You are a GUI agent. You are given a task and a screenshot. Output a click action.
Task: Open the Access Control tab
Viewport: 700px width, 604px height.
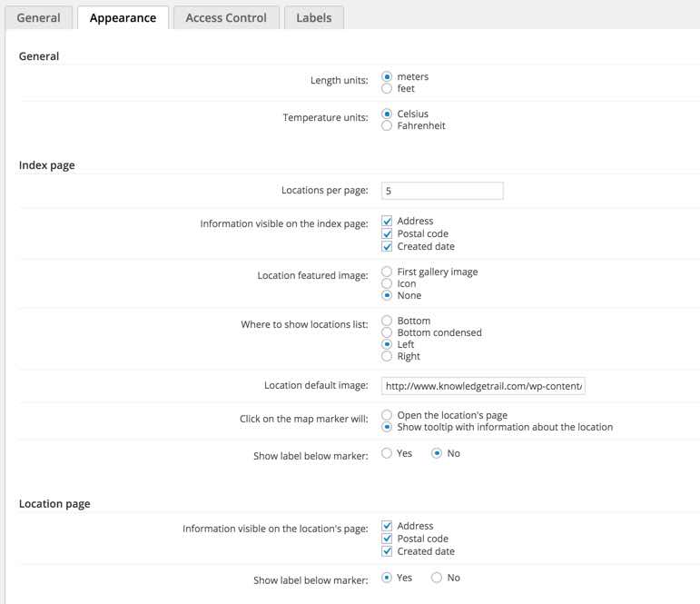[x=225, y=17]
